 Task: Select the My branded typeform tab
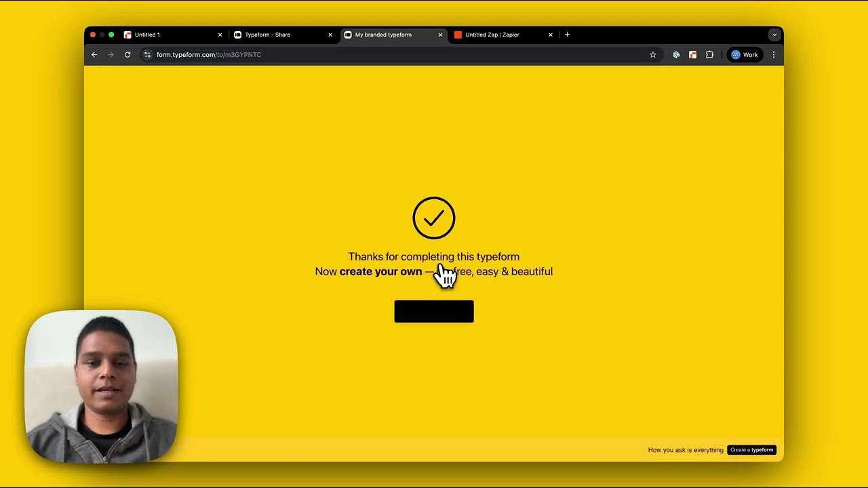pos(393,35)
